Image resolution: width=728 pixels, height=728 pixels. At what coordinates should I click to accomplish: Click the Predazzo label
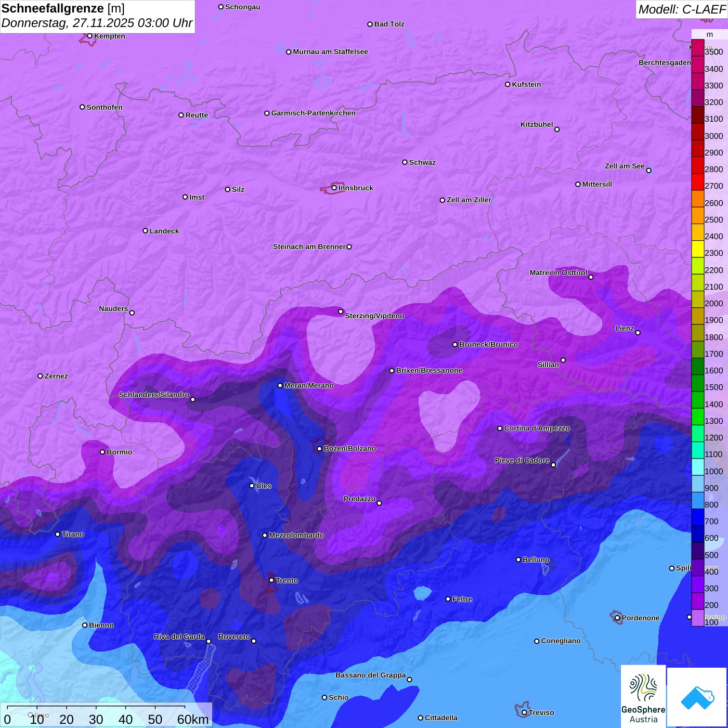point(359,499)
